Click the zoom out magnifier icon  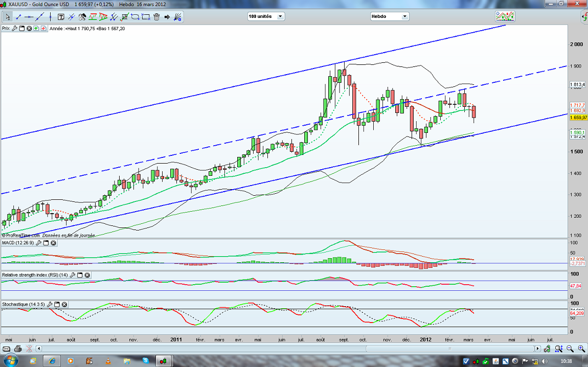coord(571,349)
